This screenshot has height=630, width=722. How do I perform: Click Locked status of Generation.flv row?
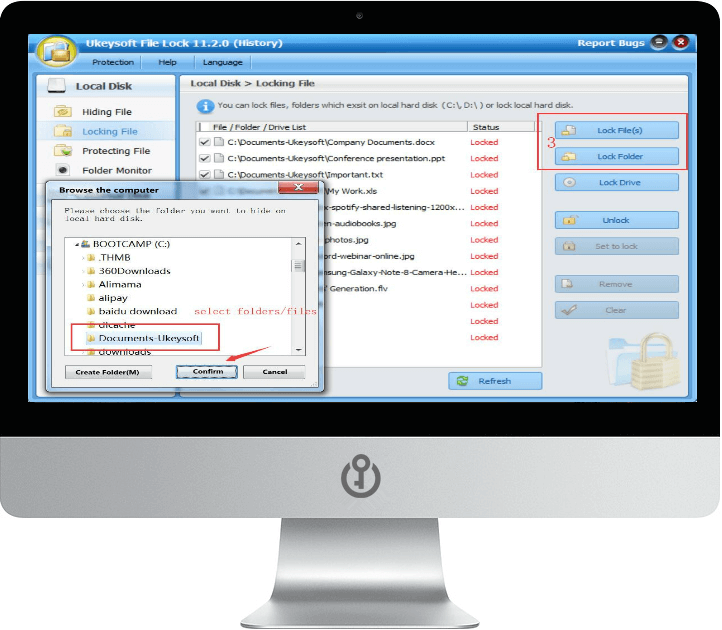[x=484, y=288]
